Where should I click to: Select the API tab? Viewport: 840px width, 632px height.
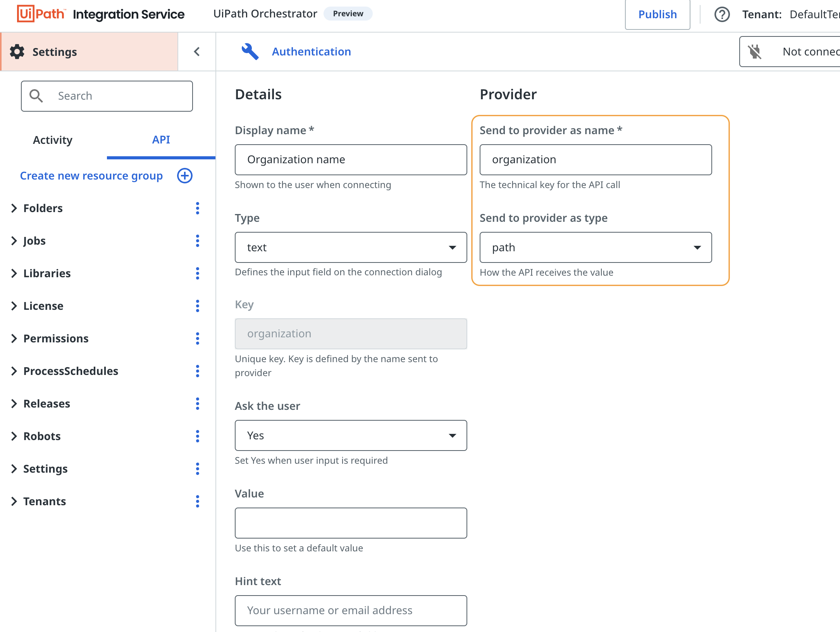[x=161, y=140]
